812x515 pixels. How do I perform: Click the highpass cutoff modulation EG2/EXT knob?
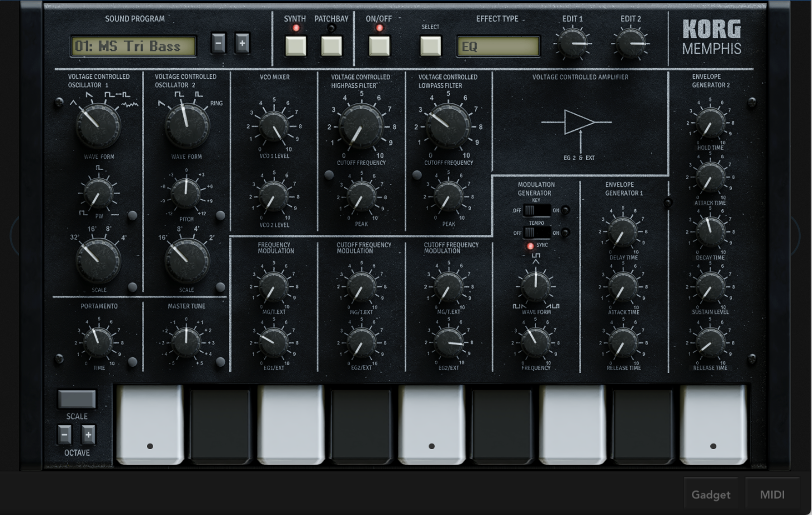coord(362,342)
